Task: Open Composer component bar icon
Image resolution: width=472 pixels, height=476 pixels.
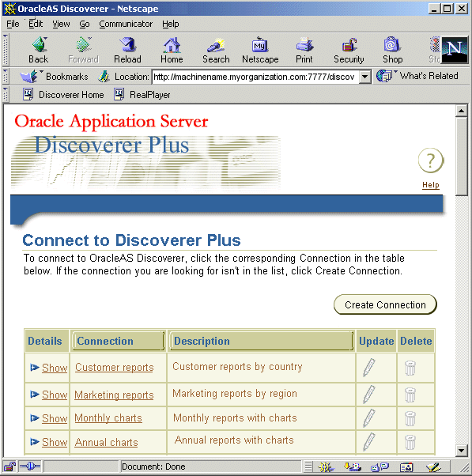Action: click(x=433, y=467)
